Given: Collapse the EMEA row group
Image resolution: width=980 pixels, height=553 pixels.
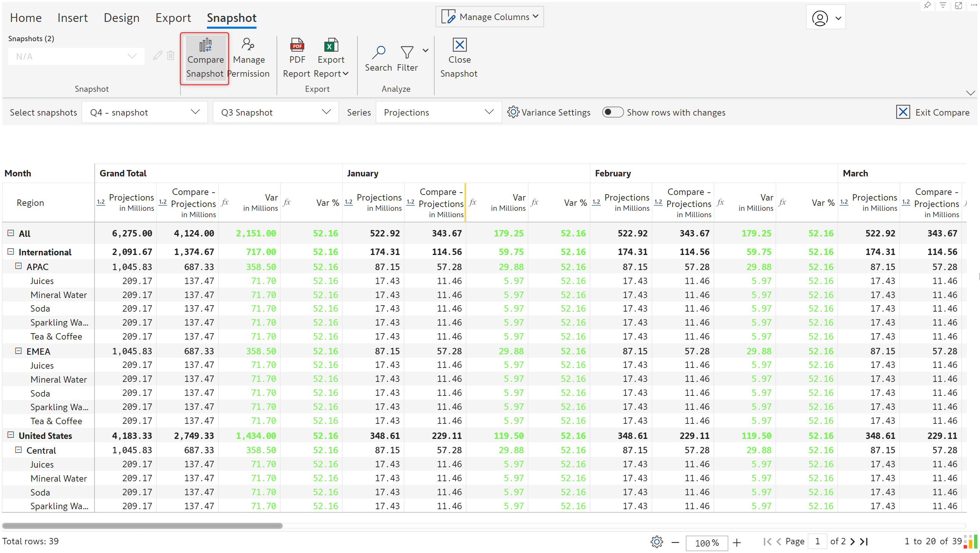Looking at the screenshot, I should (18, 351).
